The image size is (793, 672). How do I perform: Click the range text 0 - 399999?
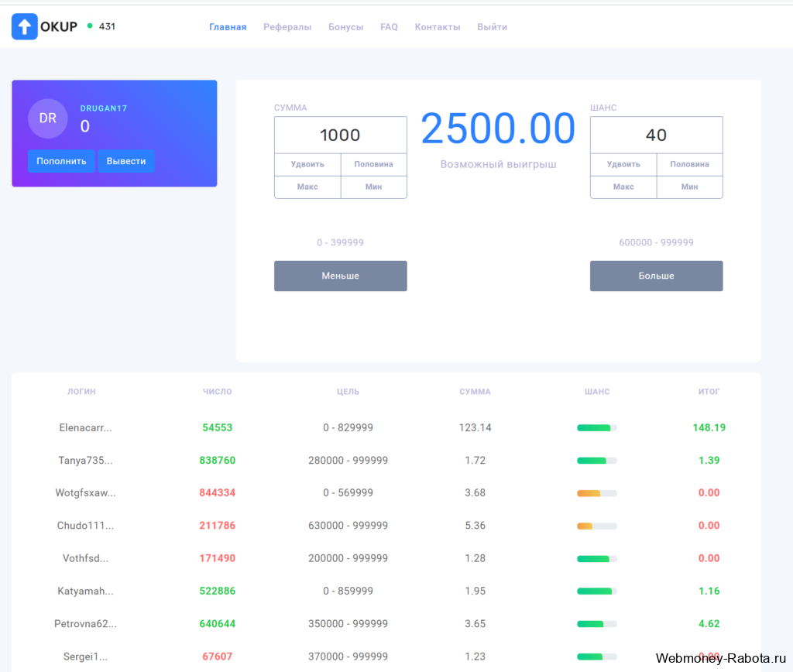click(341, 242)
